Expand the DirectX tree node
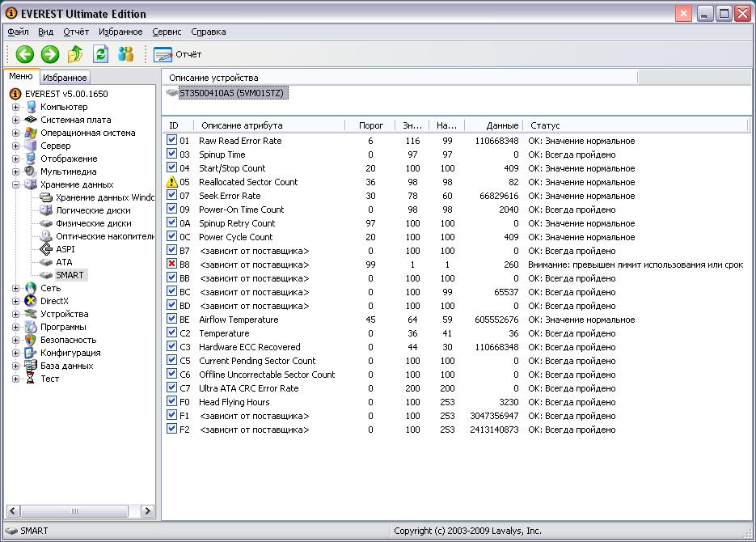The image size is (756, 542). click(15, 301)
